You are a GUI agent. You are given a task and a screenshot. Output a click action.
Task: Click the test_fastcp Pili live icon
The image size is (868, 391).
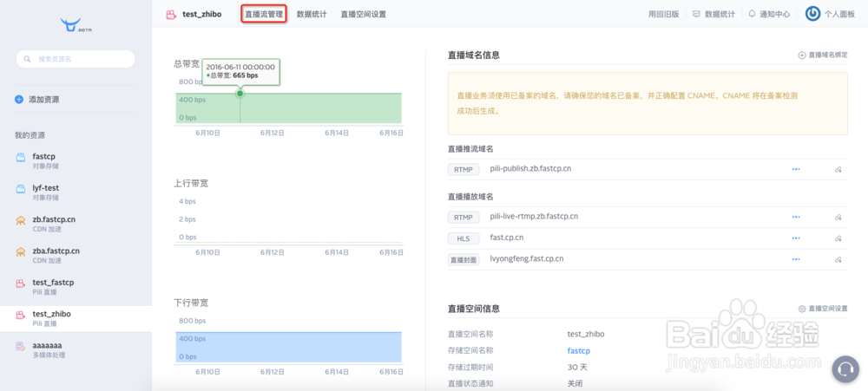(21, 283)
